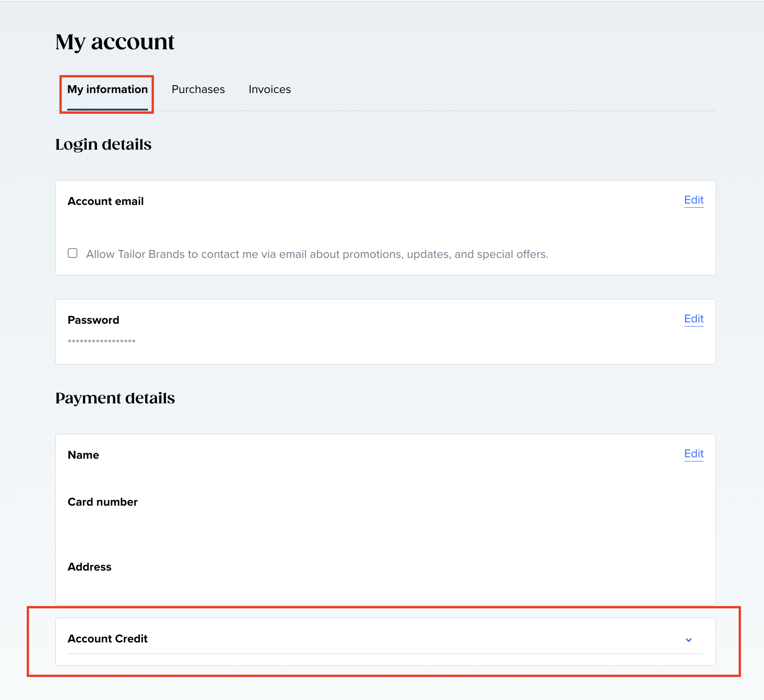Click the Address label in Payment details
The width and height of the screenshot is (764, 700).
[x=89, y=567]
